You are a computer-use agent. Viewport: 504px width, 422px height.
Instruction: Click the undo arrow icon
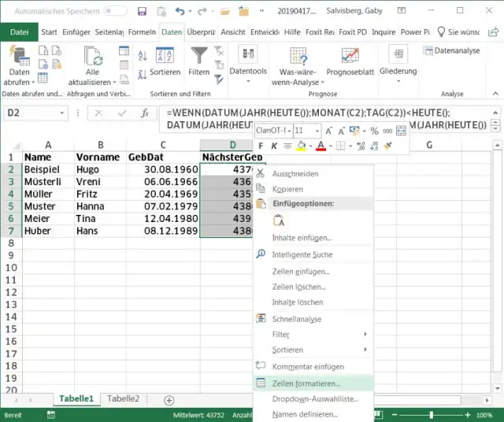pyautogui.click(x=180, y=12)
